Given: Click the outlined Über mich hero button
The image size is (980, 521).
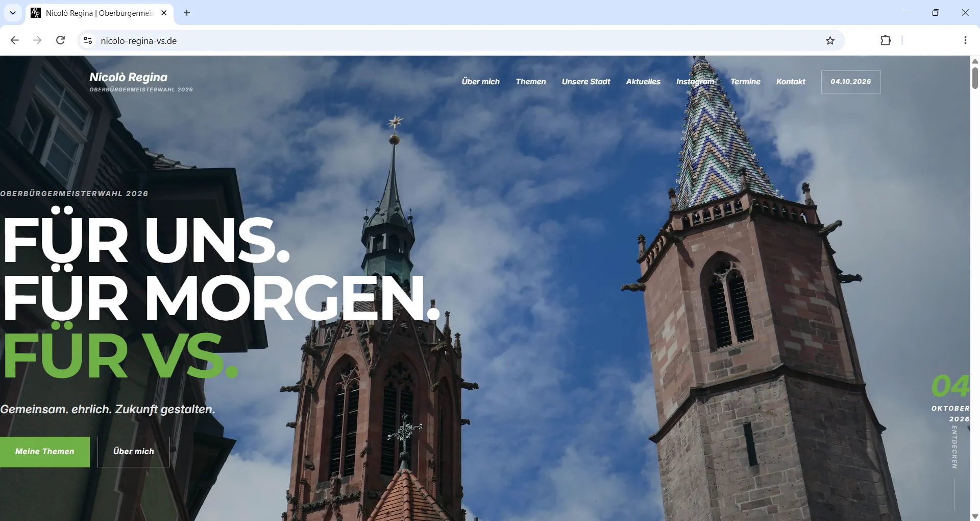Looking at the screenshot, I should point(134,452).
